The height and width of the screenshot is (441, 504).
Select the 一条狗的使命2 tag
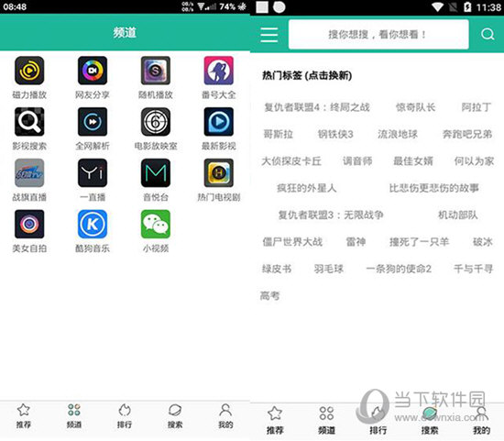[399, 269]
